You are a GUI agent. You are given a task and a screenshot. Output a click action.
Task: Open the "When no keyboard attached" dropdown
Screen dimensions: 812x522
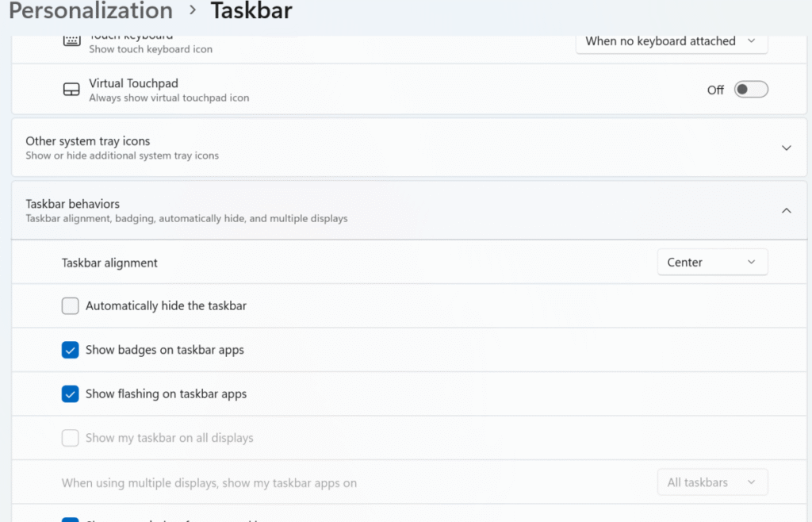[x=671, y=41]
